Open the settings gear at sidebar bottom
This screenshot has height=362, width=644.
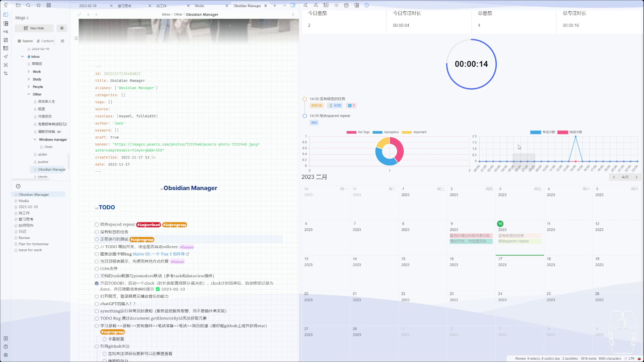pyautogui.click(x=6, y=355)
